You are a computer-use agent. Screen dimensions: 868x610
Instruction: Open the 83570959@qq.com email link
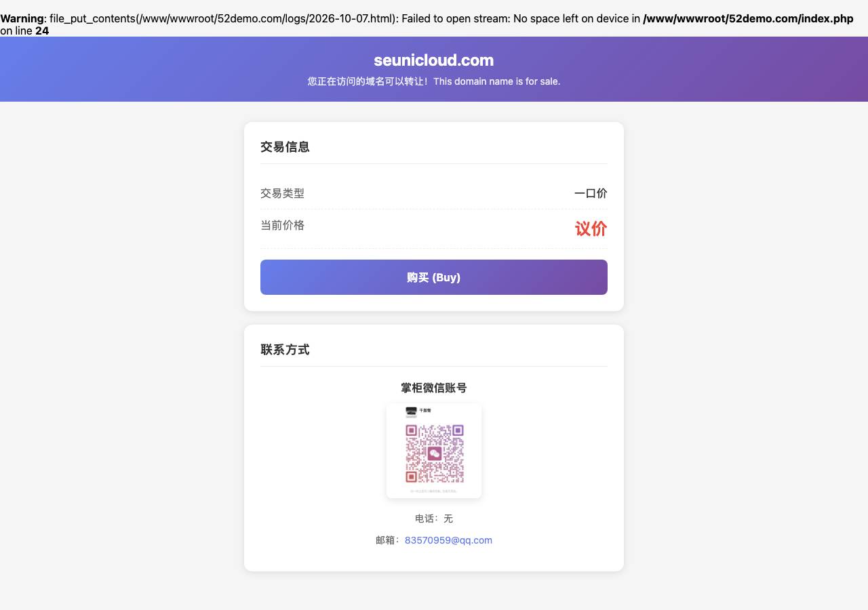[x=448, y=540]
